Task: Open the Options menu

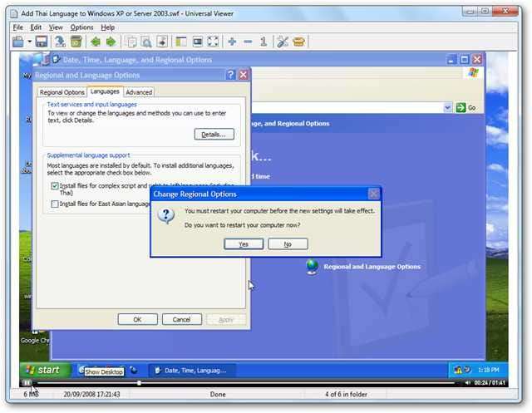Action: pos(81,27)
